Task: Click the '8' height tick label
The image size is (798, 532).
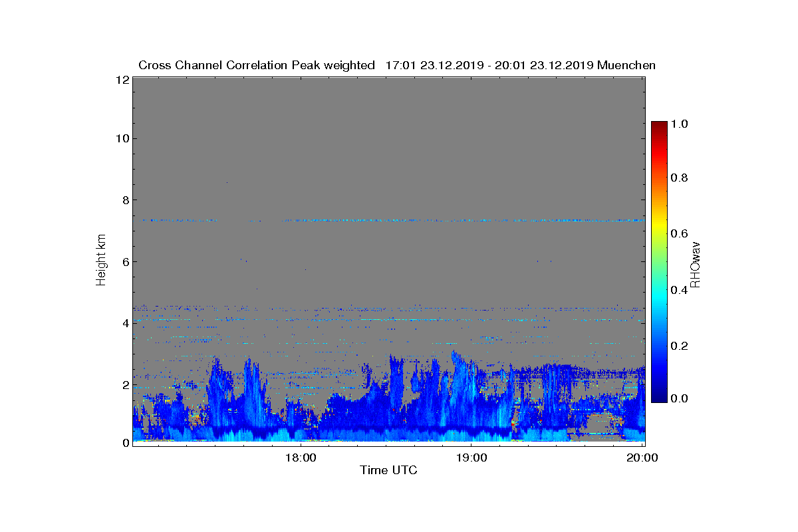Action: pyautogui.click(x=125, y=199)
